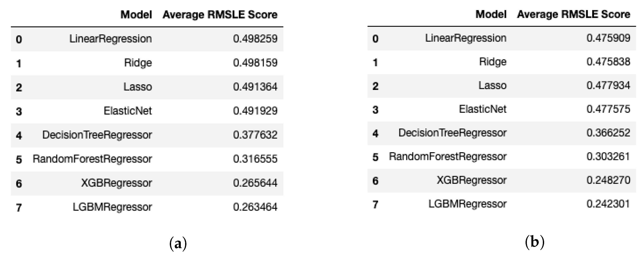Click the Model header in left table
The height and width of the screenshot is (257, 644).
[x=136, y=14]
